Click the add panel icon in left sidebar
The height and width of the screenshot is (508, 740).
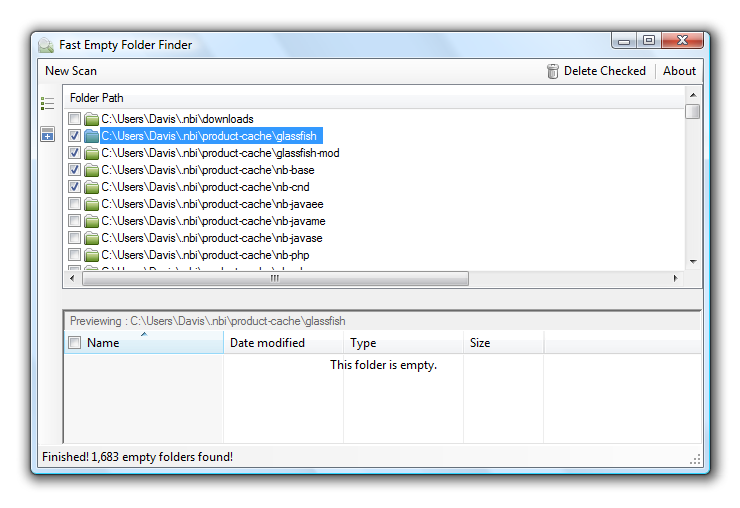pos(47,134)
